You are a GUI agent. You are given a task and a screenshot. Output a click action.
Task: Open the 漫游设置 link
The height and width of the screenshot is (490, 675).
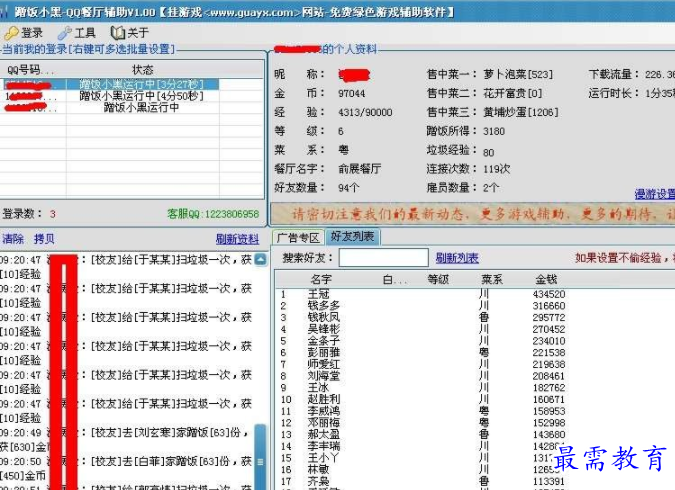pyautogui.click(x=655, y=194)
